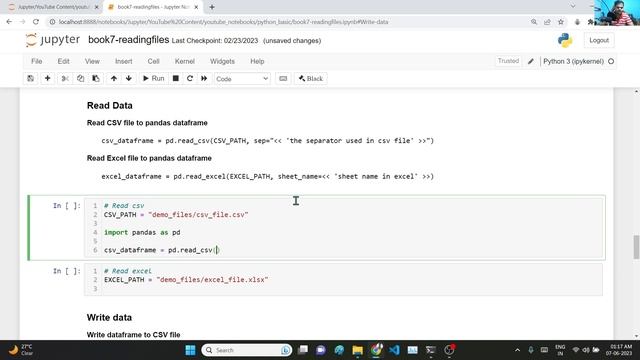Open the cell type Code dropdown
This screenshot has height=360, width=640.
pyautogui.click(x=242, y=78)
